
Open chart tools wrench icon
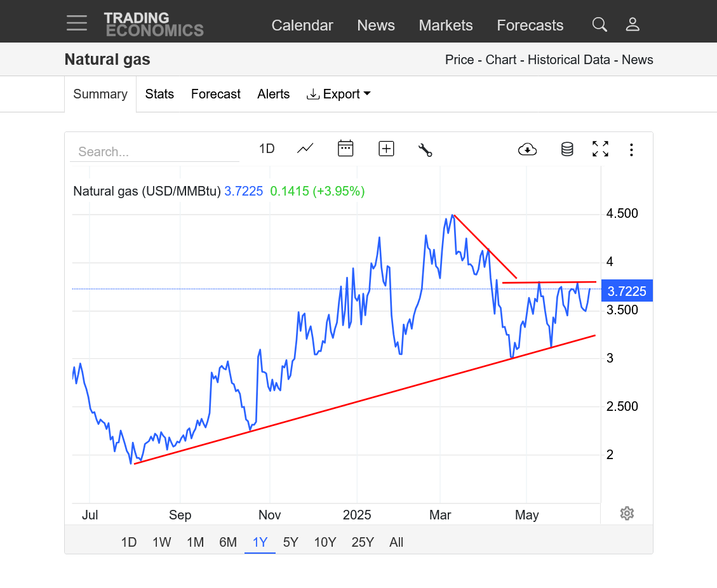click(426, 149)
